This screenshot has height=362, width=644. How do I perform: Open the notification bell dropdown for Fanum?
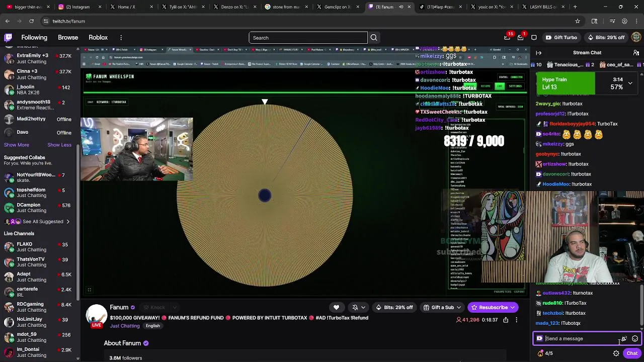coord(358,307)
